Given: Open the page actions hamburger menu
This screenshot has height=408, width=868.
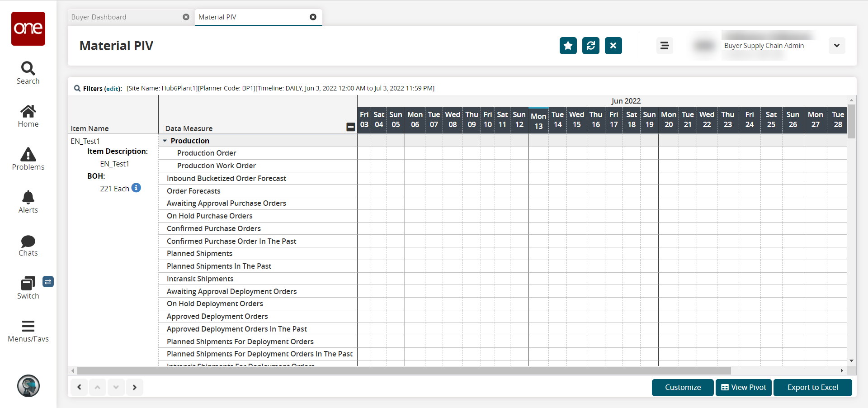Looking at the screenshot, I should click(x=664, y=46).
